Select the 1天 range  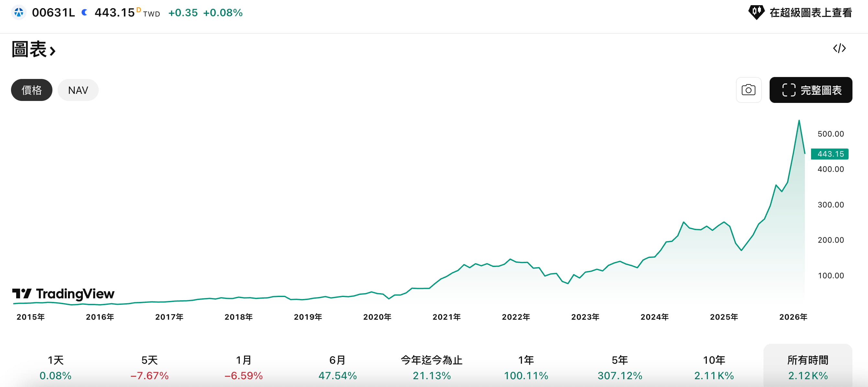tap(56, 367)
